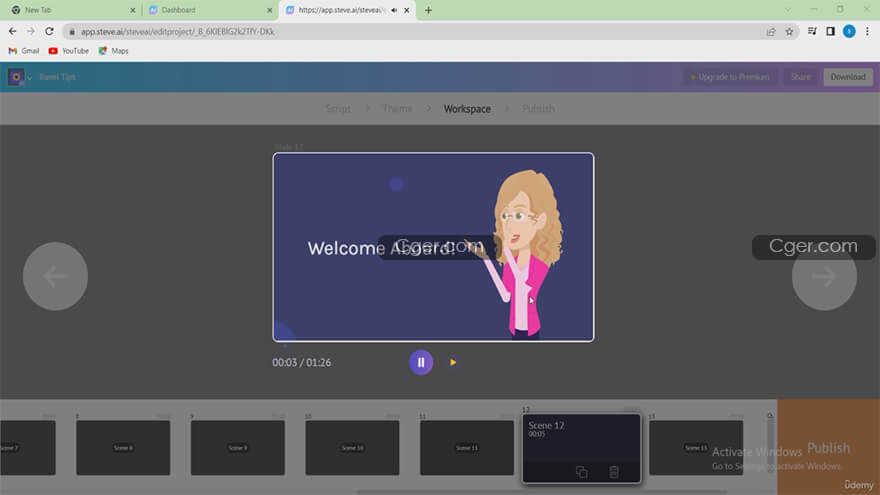Open the Steve.ai logo menu
This screenshot has width=880, height=495.
[x=20, y=77]
